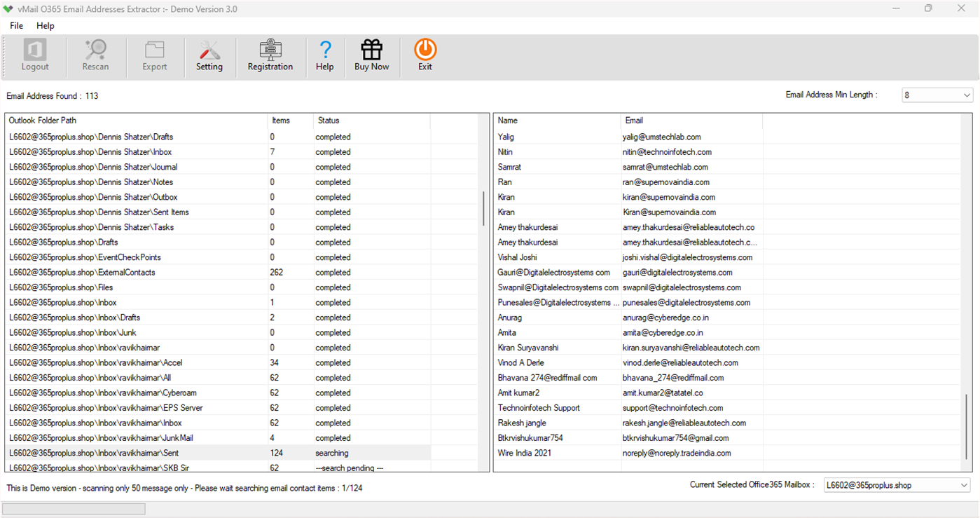980x518 pixels.
Task: Open the Help menu in menu bar
Action: [x=46, y=26]
